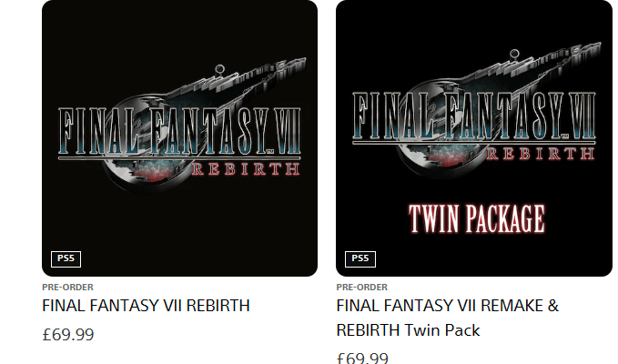Click the £69.99 price under FINAL FANTASY VII REBIRTH
618x364 pixels.
coord(67,335)
